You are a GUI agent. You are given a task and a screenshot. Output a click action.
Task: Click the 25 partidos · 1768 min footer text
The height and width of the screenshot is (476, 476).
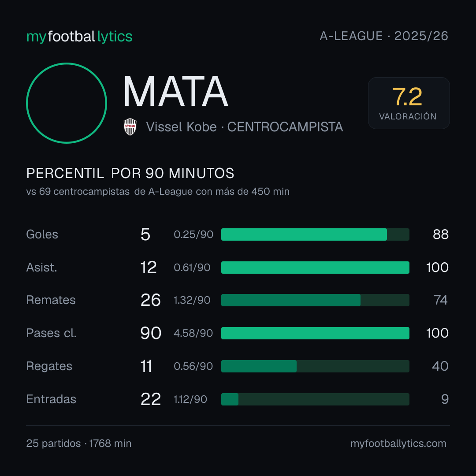(79, 443)
